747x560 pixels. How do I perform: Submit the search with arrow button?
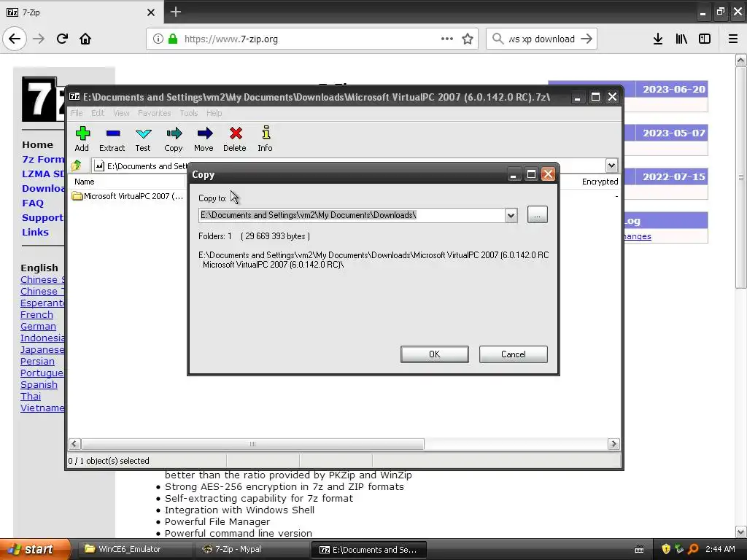[x=587, y=39]
